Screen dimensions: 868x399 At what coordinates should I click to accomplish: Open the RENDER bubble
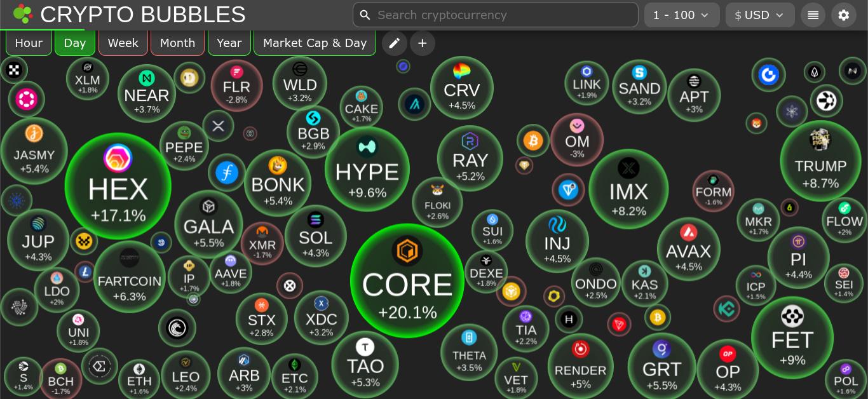pos(581,366)
